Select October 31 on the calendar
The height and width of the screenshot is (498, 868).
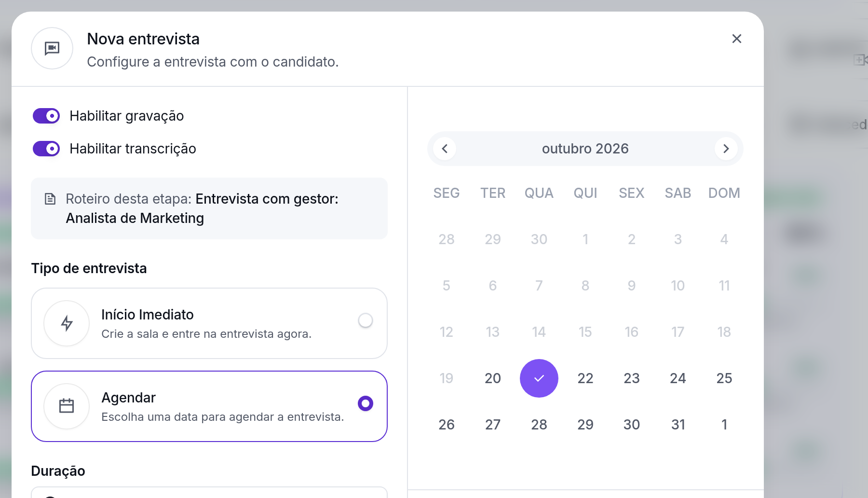coord(678,425)
